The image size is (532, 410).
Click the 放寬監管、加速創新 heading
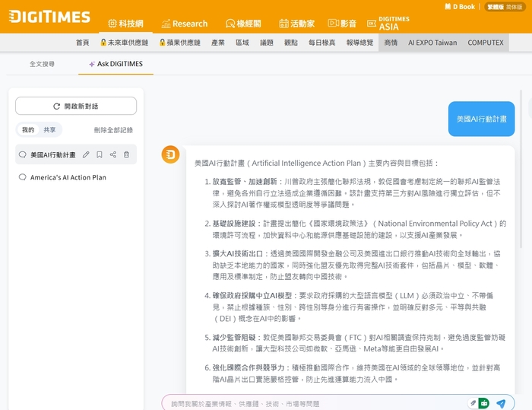(x=245, y=181)
